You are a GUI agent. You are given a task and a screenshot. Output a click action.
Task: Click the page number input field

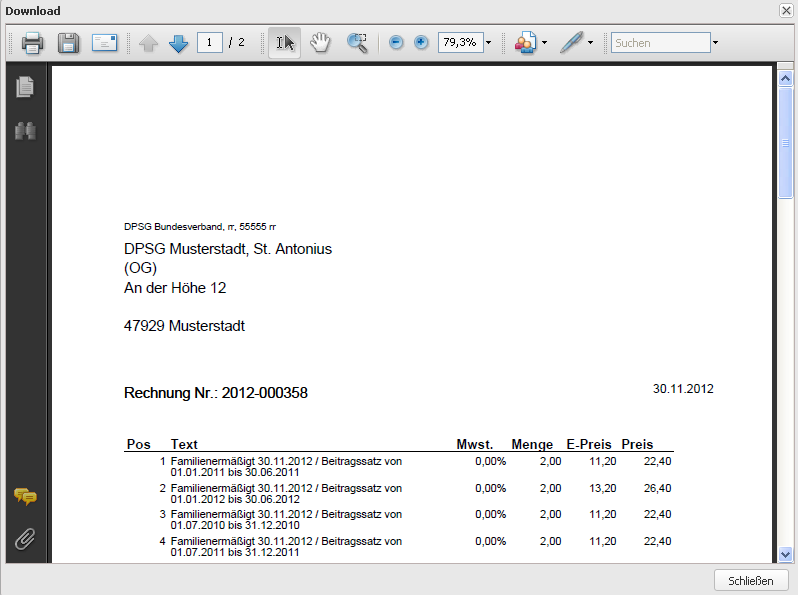[x=209, y=43]
